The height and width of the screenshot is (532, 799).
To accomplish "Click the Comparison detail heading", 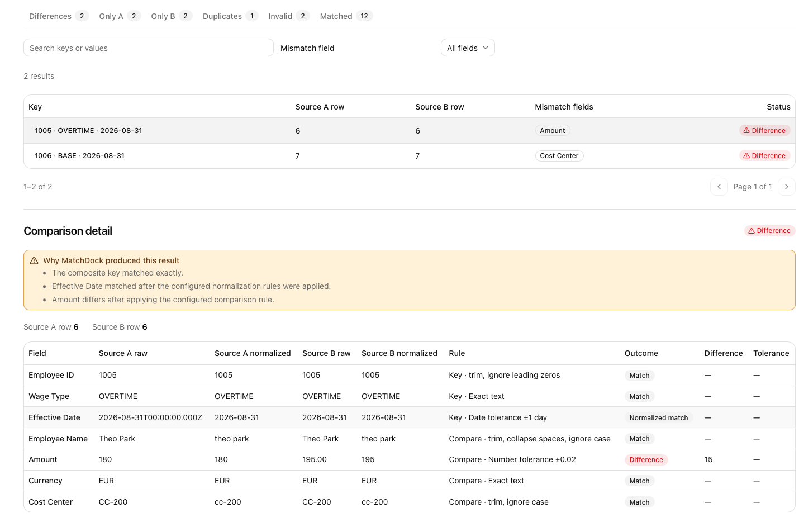I will click(x=68, y=231).
